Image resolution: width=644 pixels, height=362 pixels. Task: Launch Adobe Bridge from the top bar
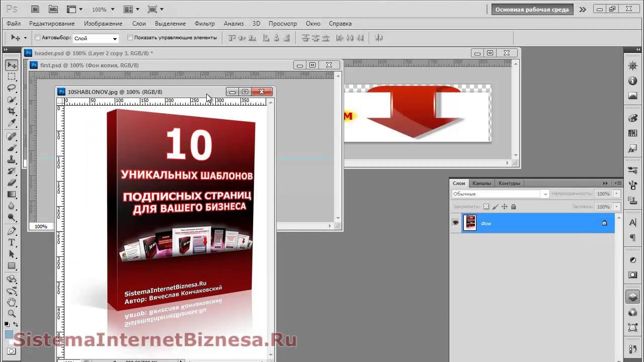pyautogui.click(x=35, y=9)
